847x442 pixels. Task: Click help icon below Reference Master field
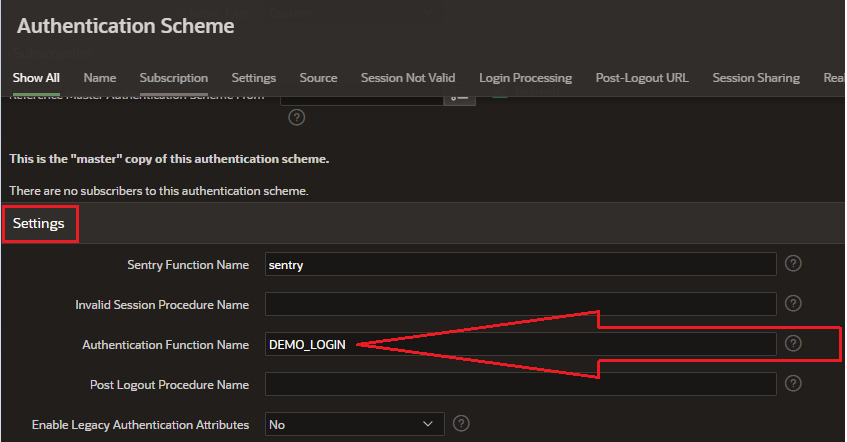tap(296, 117)
